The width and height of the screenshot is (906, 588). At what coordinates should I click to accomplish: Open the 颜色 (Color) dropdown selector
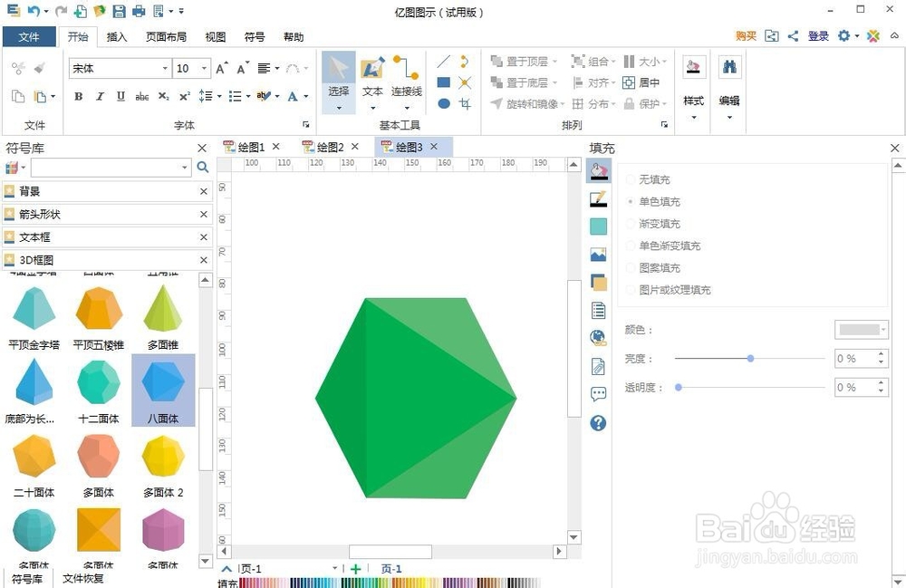860,329
